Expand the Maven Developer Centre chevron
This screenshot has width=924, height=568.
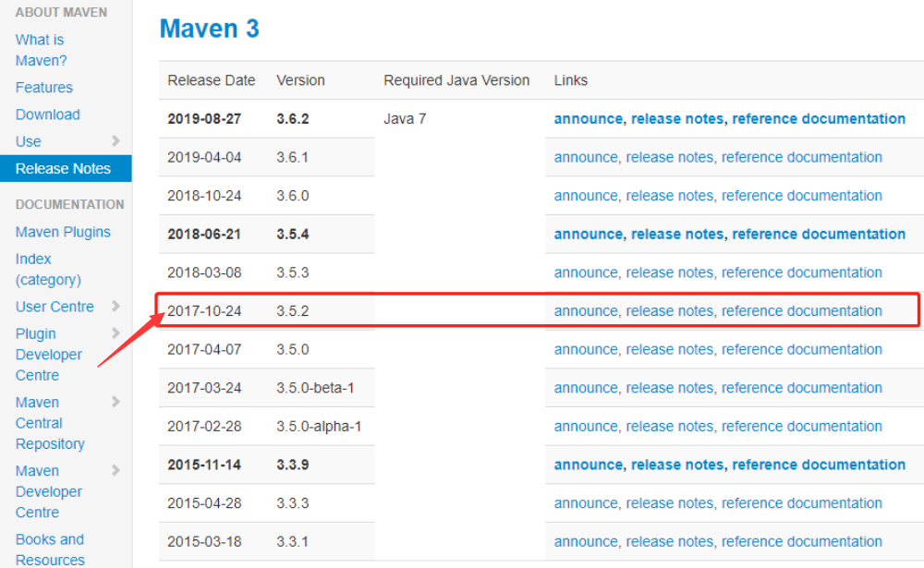click(115, 470)
